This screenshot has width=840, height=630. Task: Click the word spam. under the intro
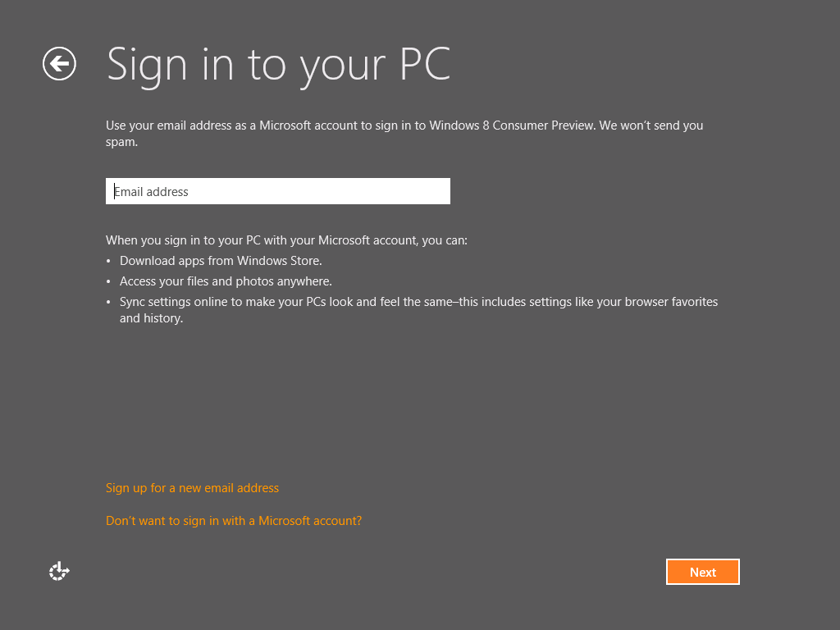[121, 142]
